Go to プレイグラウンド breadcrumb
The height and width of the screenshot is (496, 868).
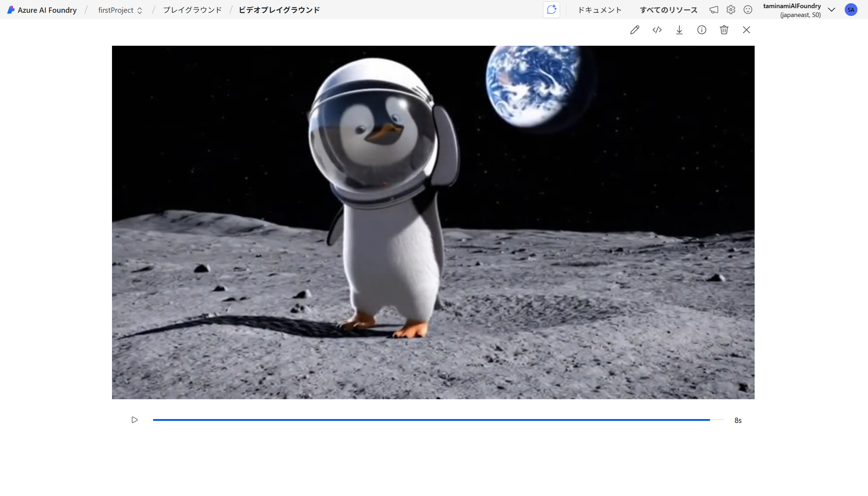coord(192,10)
